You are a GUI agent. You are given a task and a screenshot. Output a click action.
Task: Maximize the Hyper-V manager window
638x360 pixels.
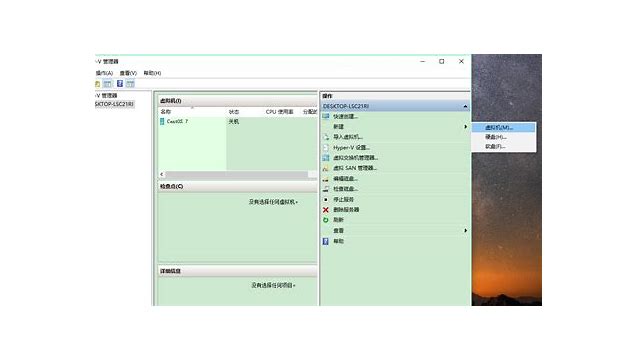[x=441, y=61]
